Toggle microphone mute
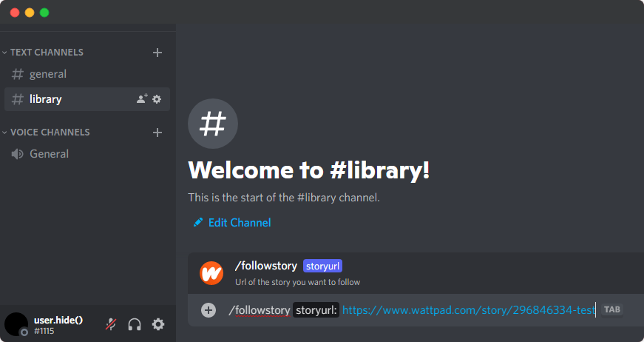 point(111,324)
